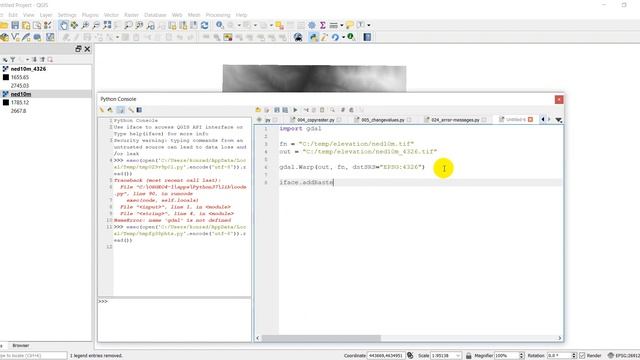Screen dimensions: 640x360
Task: Click the Coordinate input field
Action: point(385,356)
